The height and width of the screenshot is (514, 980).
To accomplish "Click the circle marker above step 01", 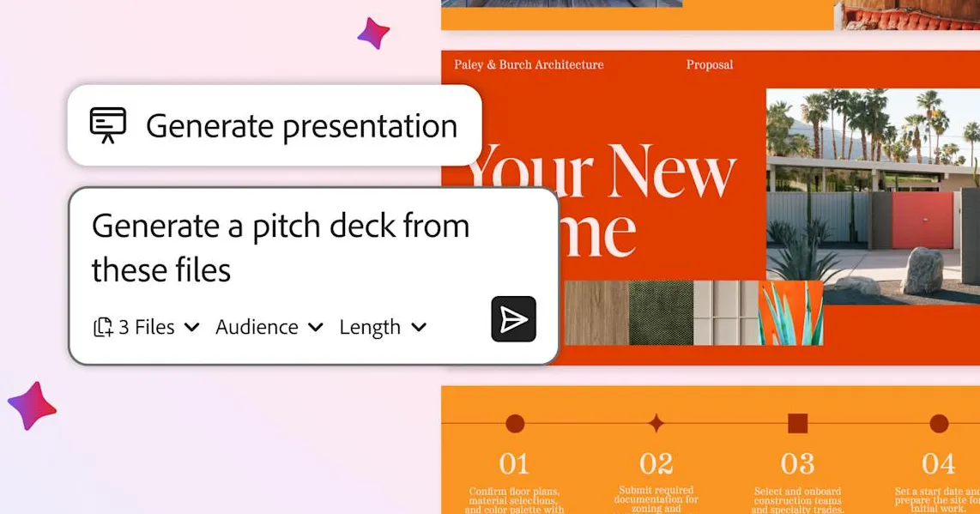I will click(514, 422).
